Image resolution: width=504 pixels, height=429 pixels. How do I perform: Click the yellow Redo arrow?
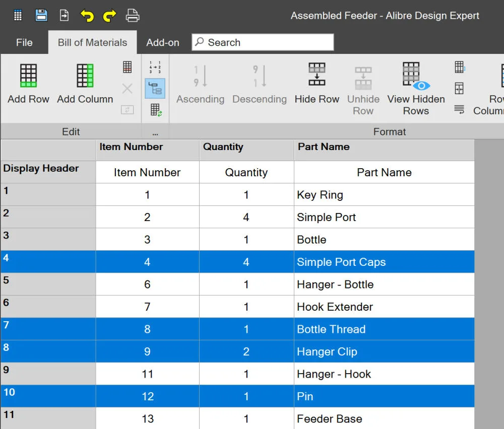point(109,16)
